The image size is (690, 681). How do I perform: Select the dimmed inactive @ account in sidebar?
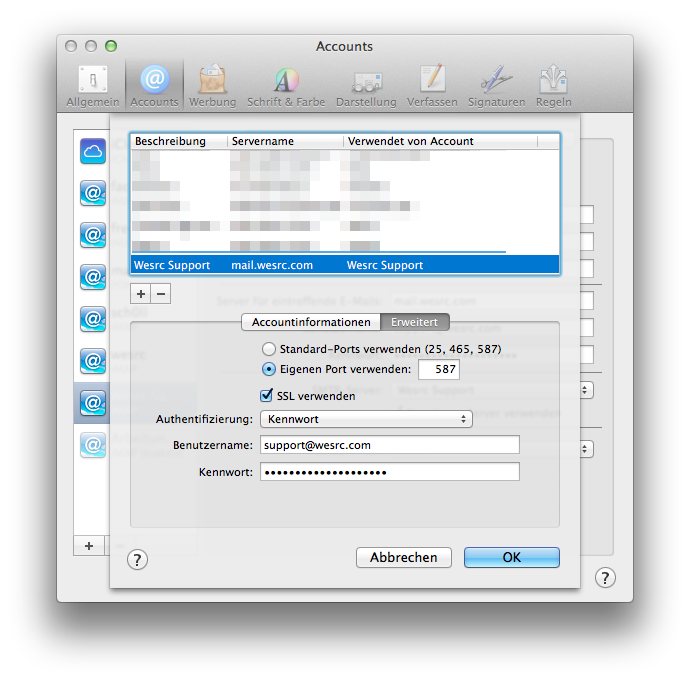click(93, 445)
